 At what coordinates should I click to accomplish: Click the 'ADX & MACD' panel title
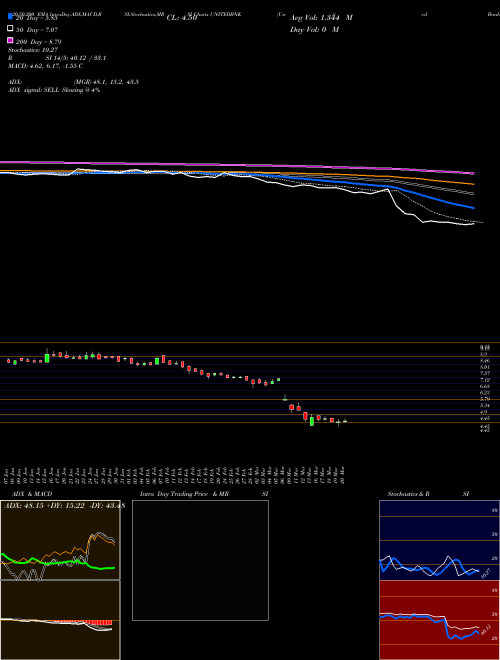32,494
